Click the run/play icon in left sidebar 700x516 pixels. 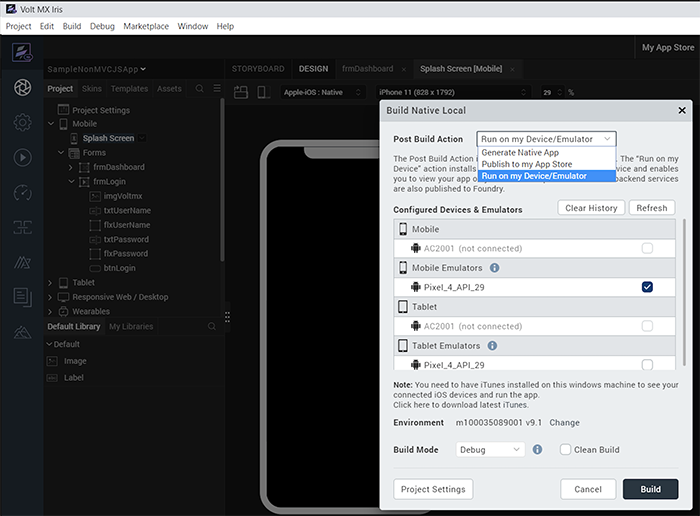point(22,157)
